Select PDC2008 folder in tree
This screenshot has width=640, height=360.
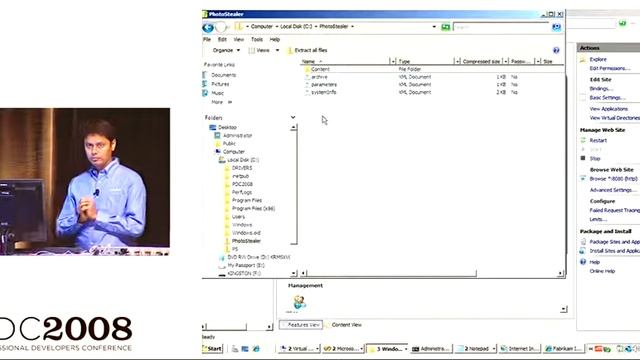[242, 184]
